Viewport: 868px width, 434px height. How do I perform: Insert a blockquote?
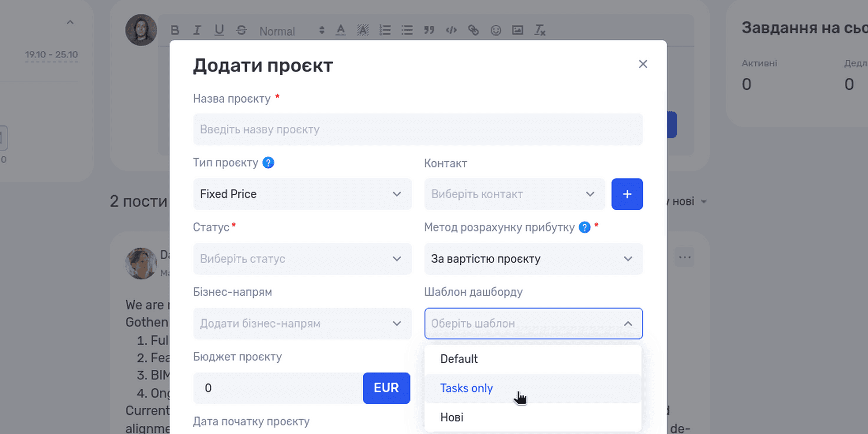click(429, 30)
